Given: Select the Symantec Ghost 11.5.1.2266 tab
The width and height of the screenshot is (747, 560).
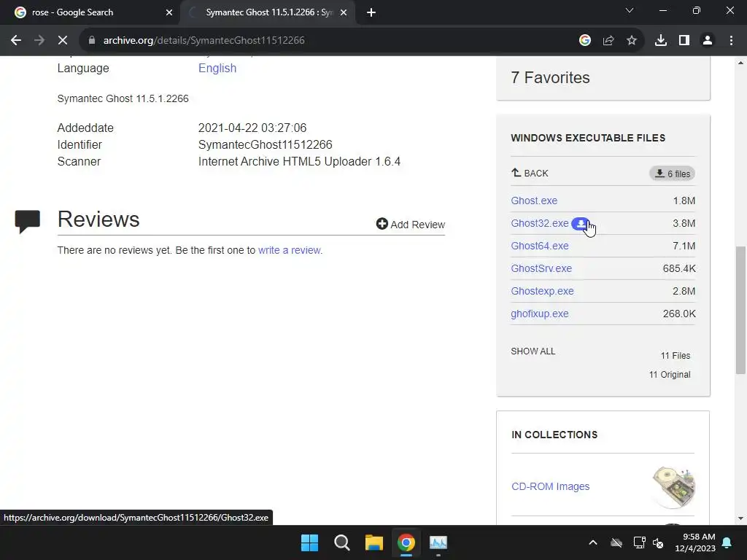Looking at the screenshot, I should pos(269,12).
